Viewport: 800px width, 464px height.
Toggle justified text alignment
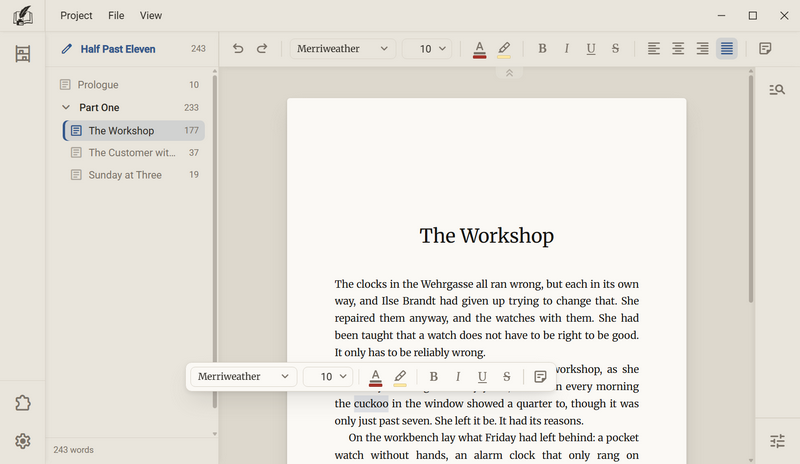coord(727,48)
